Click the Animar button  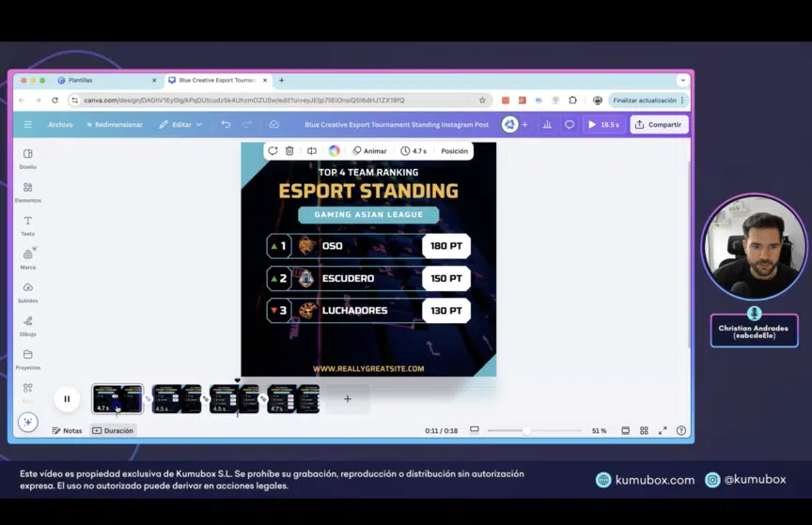point(369,150)
